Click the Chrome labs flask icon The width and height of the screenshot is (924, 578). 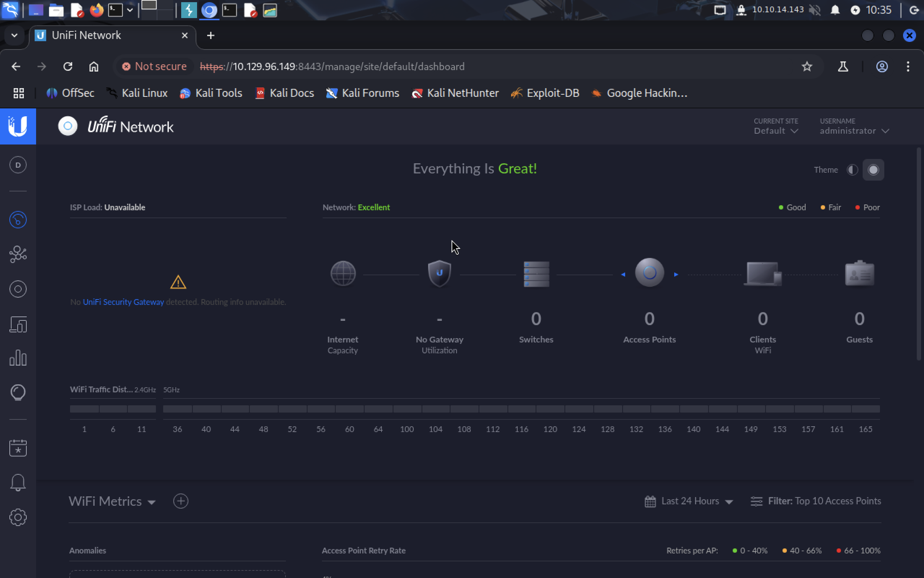(843, 66)
